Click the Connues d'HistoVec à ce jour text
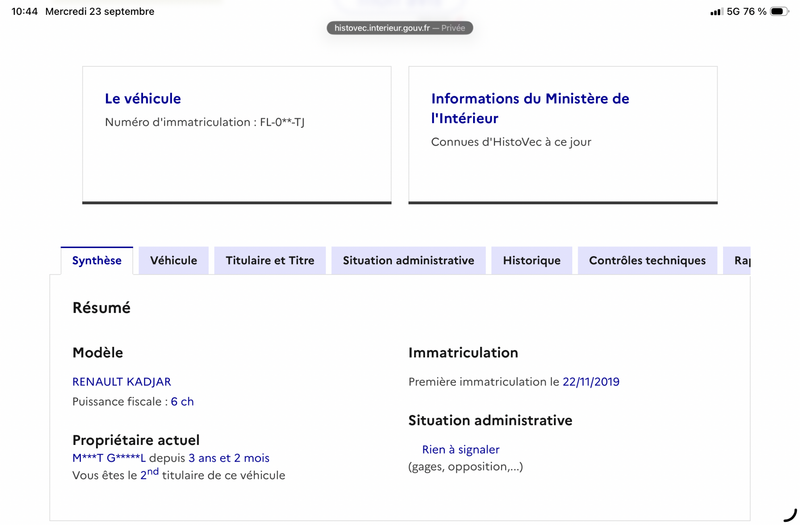The image size is (800, 525). pos(511,142)
